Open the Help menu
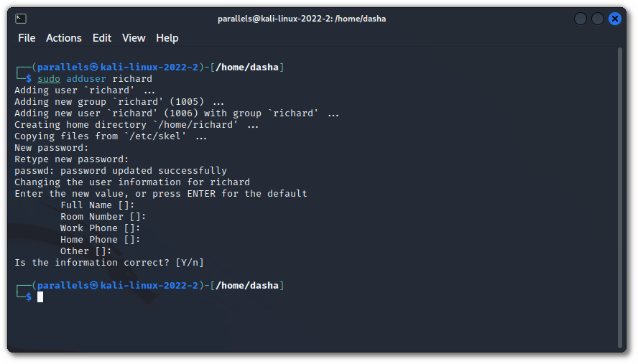638x364 pixels. click(x=167, y=38)
